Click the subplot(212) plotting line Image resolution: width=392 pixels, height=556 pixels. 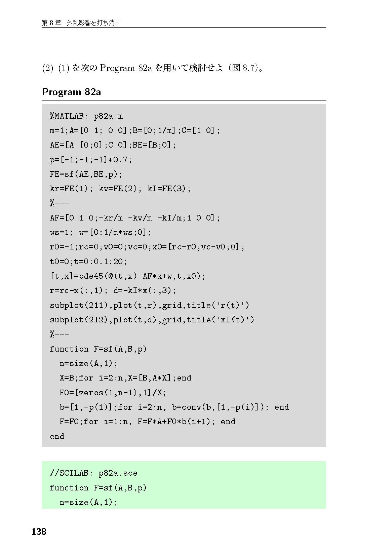152,320
